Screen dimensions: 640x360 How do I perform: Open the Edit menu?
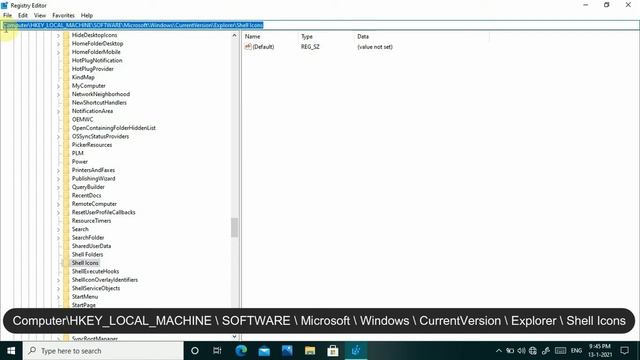click(23, 16)
